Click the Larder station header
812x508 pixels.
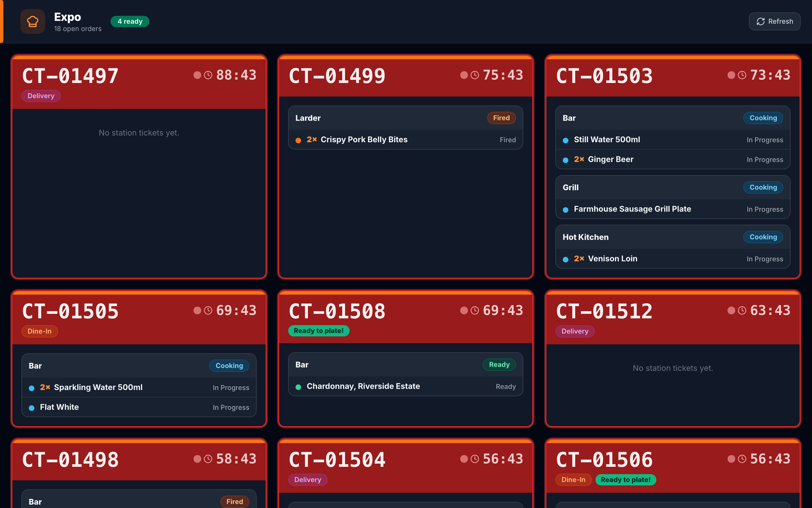[405, 118]
